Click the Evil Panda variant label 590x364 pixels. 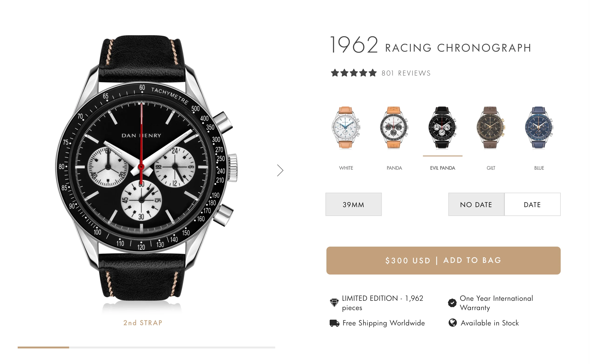point(442,168)
